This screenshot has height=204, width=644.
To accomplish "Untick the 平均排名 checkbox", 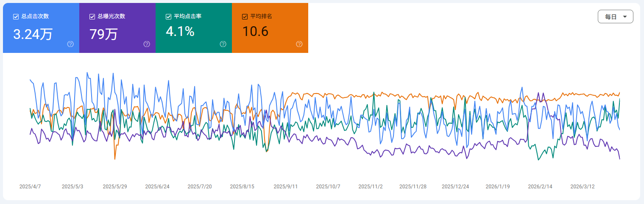I will tap(245, 17).
